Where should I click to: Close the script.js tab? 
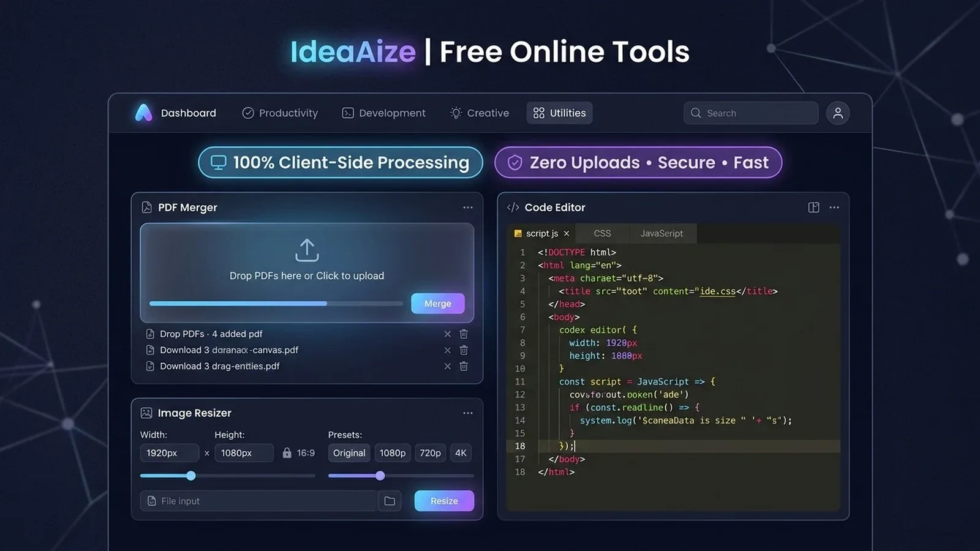click(x=567, y=233)
